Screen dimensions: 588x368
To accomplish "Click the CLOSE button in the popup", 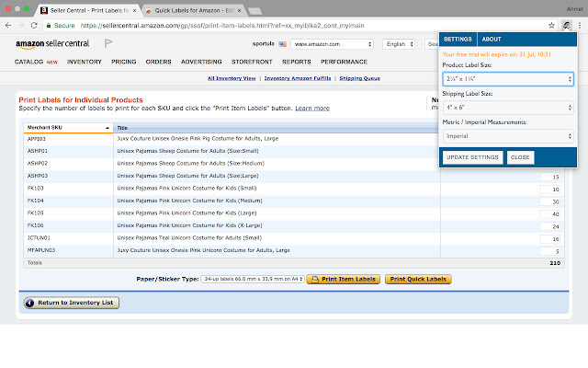I will coord(520,157).
